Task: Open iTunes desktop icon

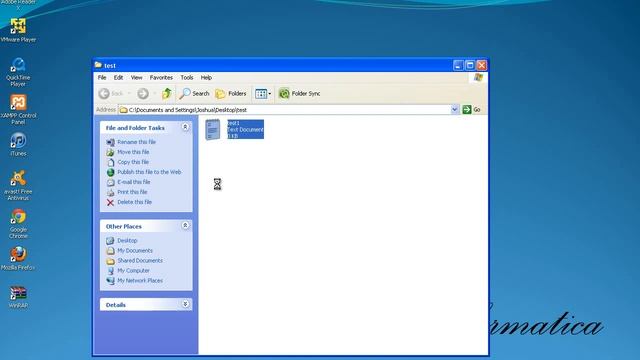Action: (x=18, y=144)
